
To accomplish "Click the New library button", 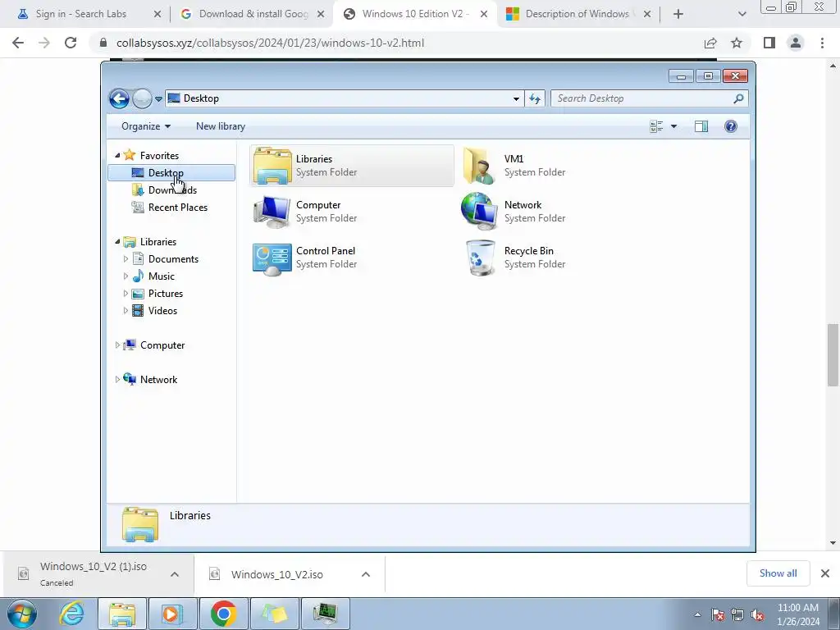I will pos(220,126).
